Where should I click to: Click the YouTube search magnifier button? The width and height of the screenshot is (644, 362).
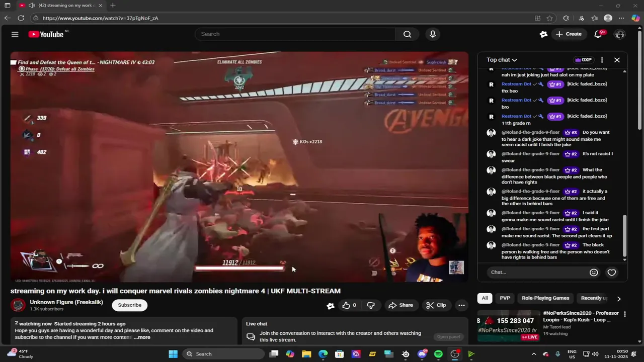pyautogui.click(x=407, y=34)
